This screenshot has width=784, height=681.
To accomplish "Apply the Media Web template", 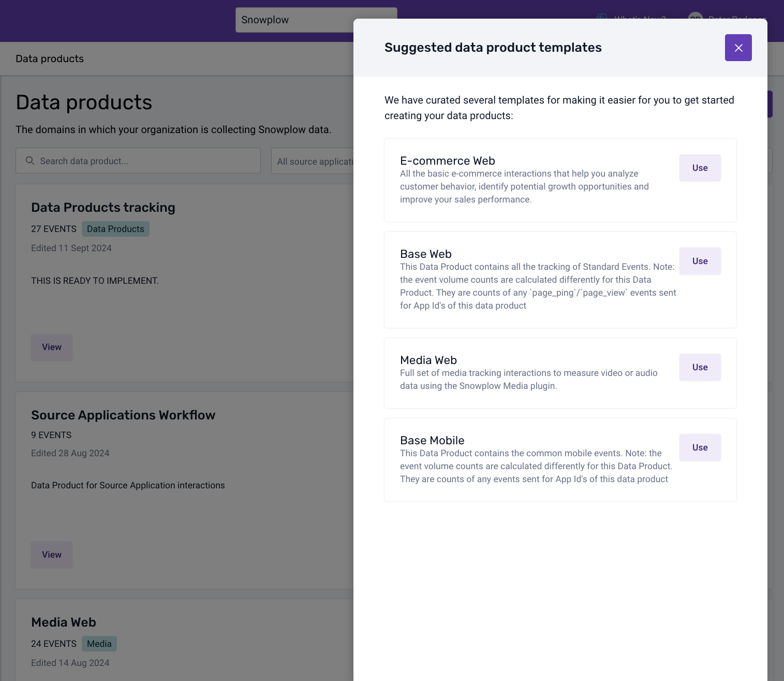I will [700, 367].
